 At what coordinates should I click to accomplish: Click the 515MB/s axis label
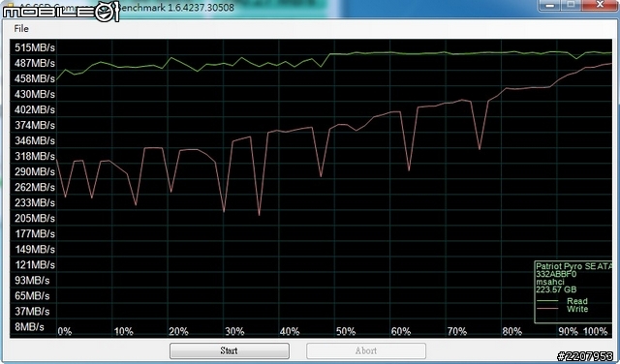coord(35,47)
